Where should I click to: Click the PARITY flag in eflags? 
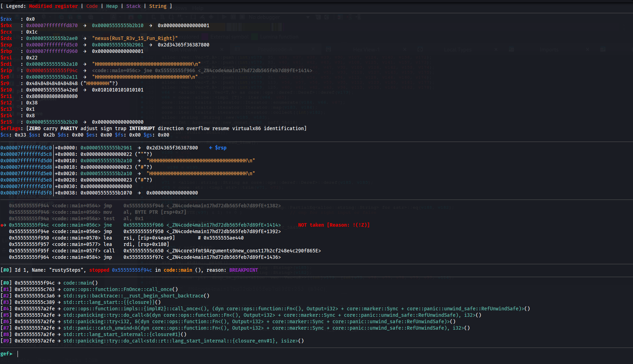pos(69,128)
